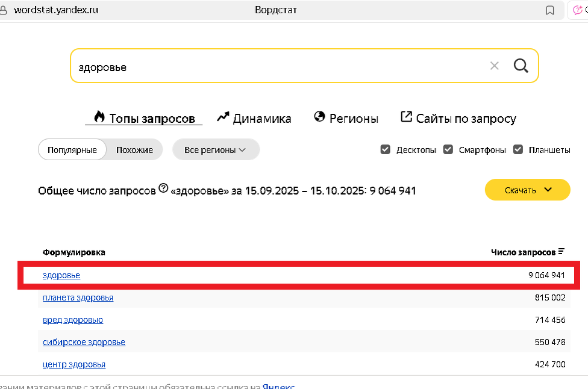This screenshot has width=588, height=389.
Task: Click inside the здоровье search field
Action: point(241,66)
